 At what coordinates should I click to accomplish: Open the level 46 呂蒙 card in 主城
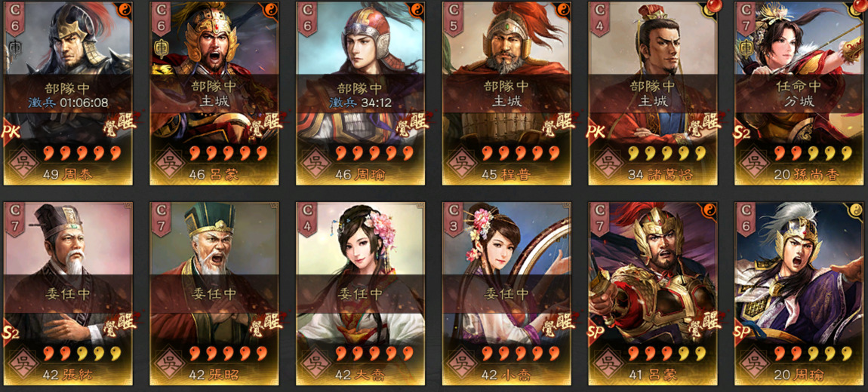[x=214, y=93]
